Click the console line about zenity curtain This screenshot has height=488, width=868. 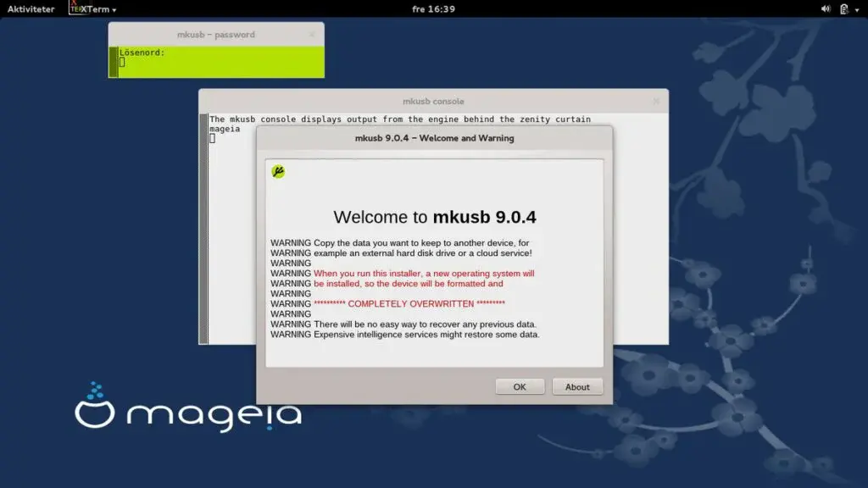[x=400, y=119]
